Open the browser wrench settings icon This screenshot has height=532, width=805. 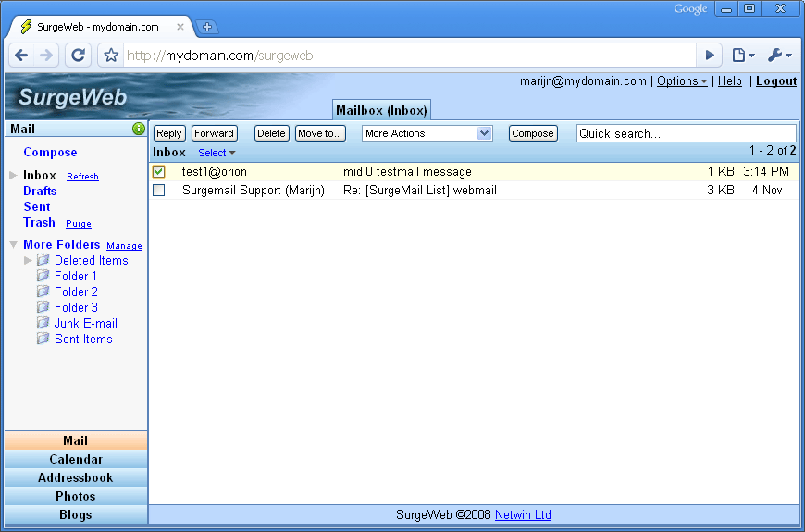(778, 56)
